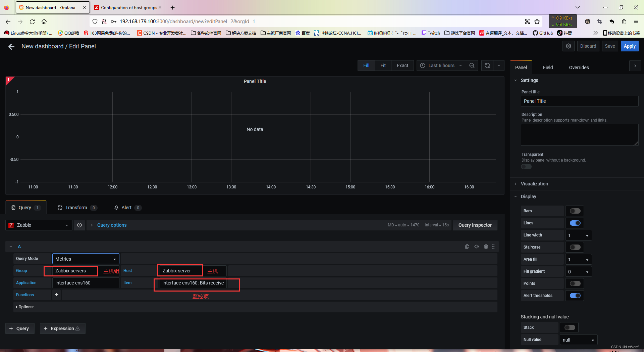Duplicate query A with the copy icon
644x352 pixels.
pyautogui.click(x=467, y=247)
